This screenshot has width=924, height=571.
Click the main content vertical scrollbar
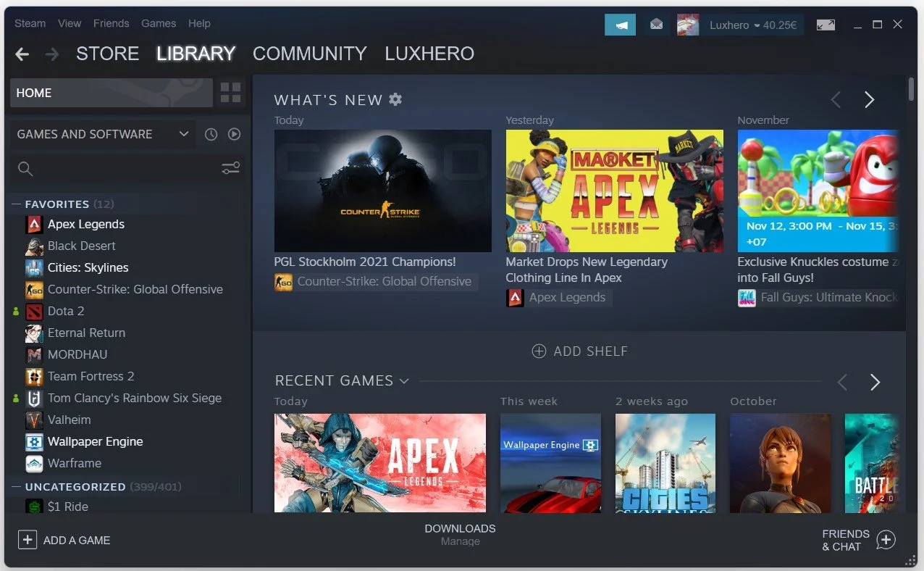coord(911,89)
